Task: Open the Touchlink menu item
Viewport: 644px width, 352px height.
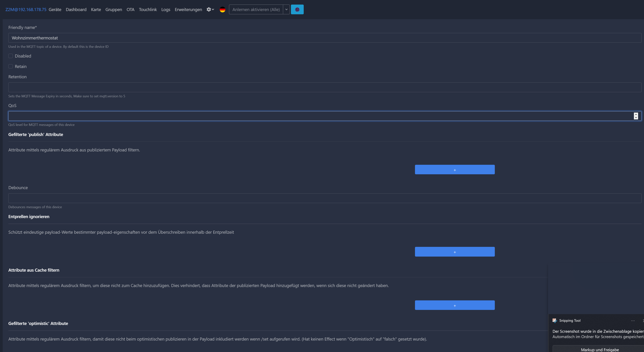Action: click(x=148, y=10)
